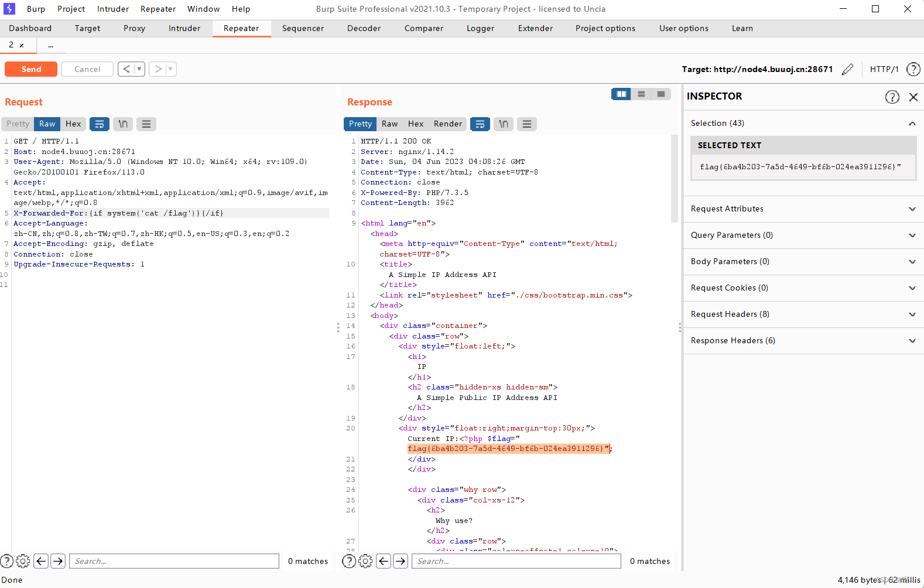Select Request Hex view
This screenshot has width=924, height=588.
coord(73,124)
